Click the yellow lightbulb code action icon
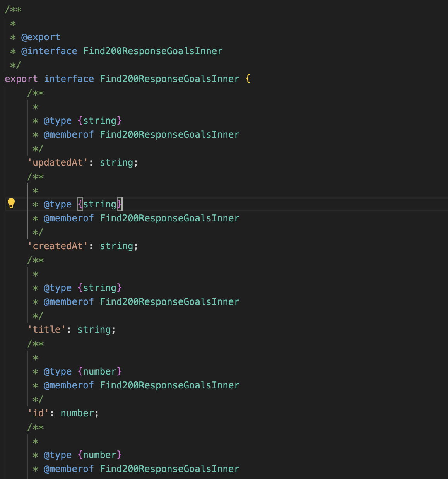 click(11, 204)
